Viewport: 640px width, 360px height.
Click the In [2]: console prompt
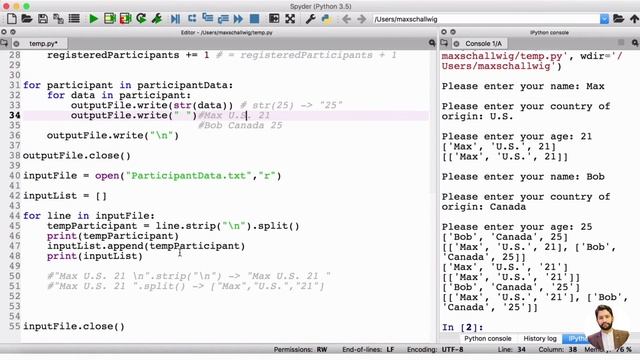462,327
